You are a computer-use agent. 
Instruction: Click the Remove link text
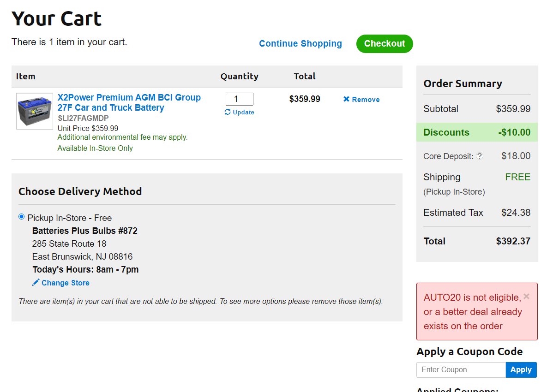click(366, 100)
